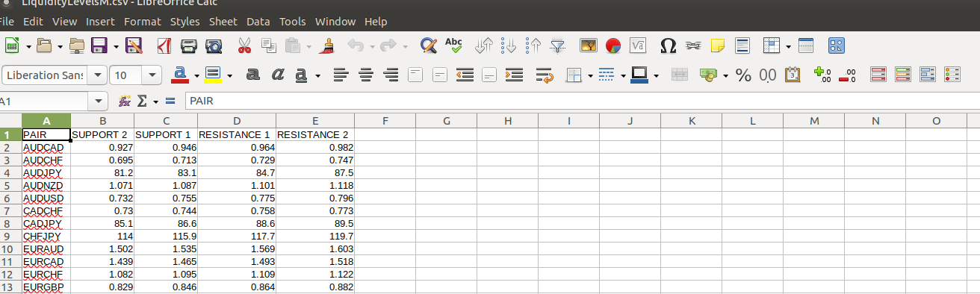Expand the Borders dropdown arrow
The width and height of the screenshot is (980, 294).
click(591, 75)
